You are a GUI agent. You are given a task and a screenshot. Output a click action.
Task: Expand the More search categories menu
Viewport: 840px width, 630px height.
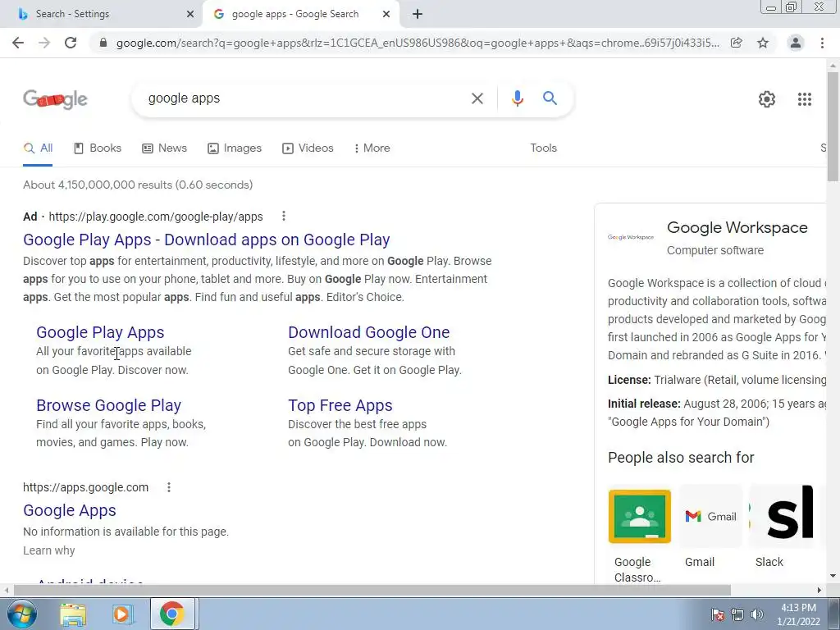click(x=372, y=148)
